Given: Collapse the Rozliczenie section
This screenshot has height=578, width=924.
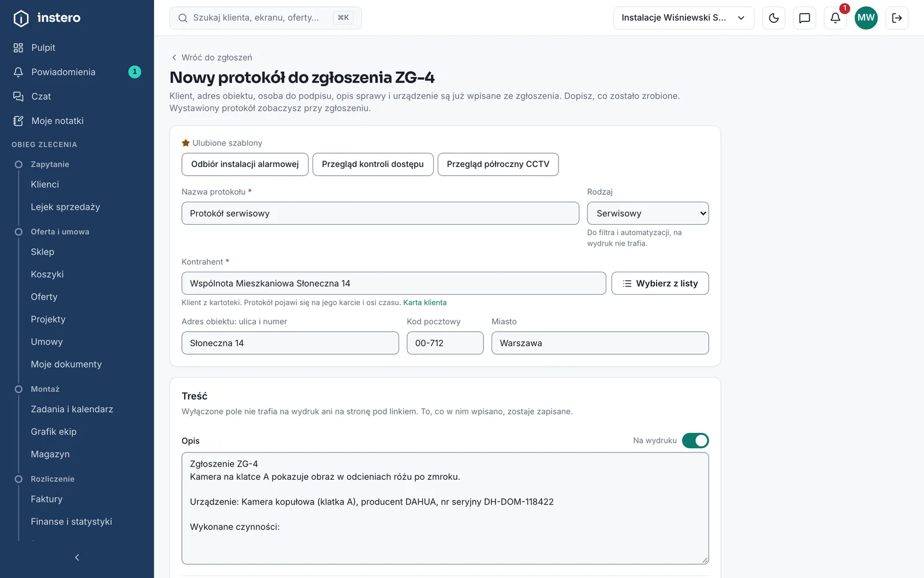Looking at the screenshot, I should click(x=52, y=479).
